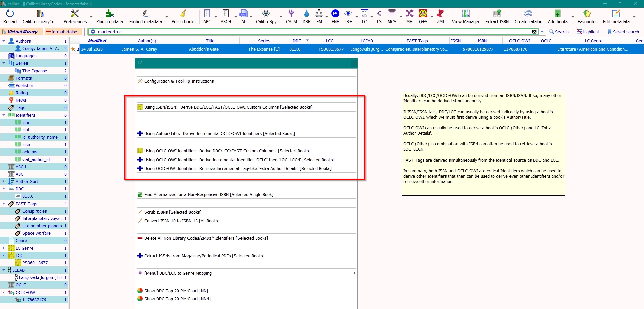This screenshot has width=644, height=309.
Task: Sort by the Modified column header
Action: 97,41
